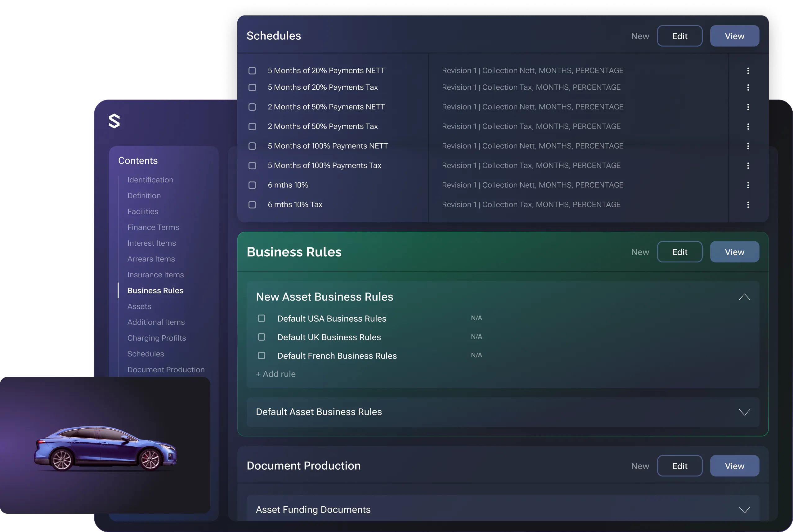Viewport: 793px width, 532px height.
Task: Click Edit button in Business Rules header
Action: click(679, 252)
